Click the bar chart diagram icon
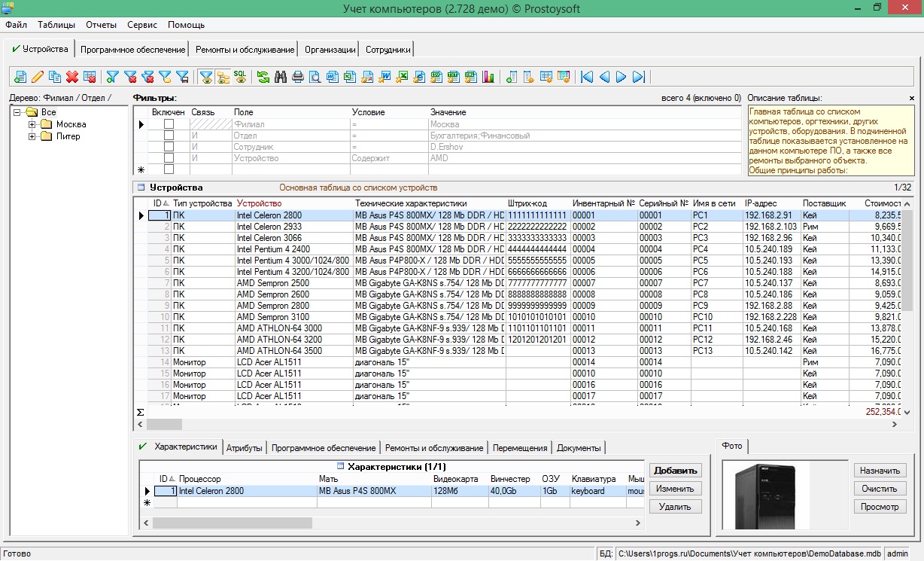This screenshot has height=561, width=924. pyautogui.click(x=488, y=76)
